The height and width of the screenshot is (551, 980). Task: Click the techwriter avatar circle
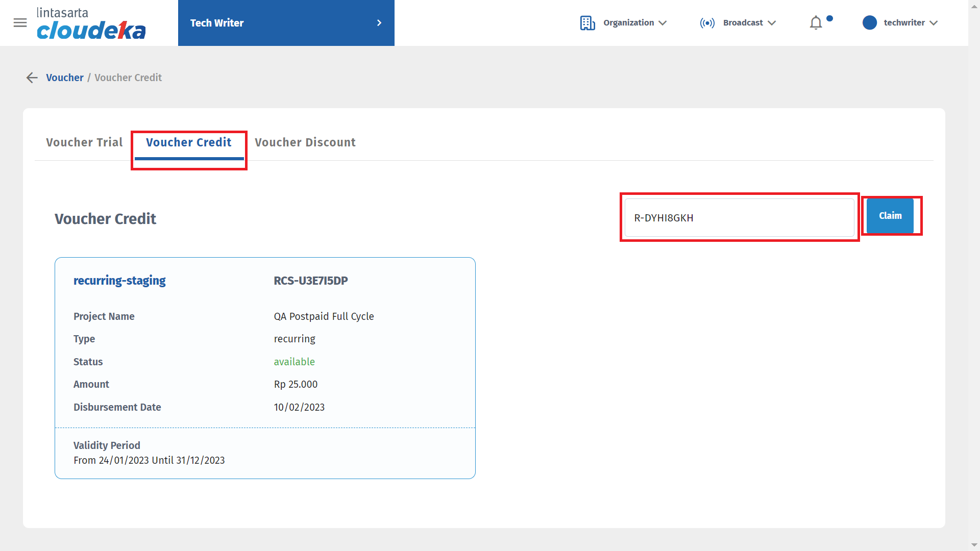point(869,23)
